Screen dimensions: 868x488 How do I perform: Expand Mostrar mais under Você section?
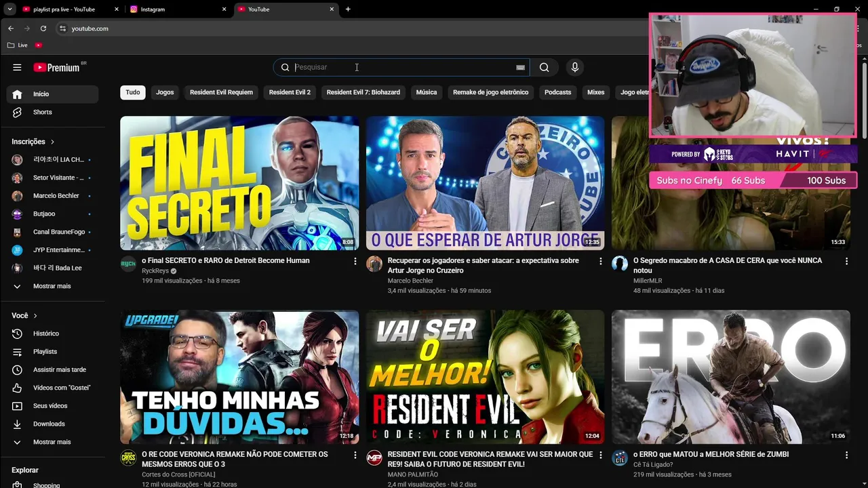(x=52, y=442)
